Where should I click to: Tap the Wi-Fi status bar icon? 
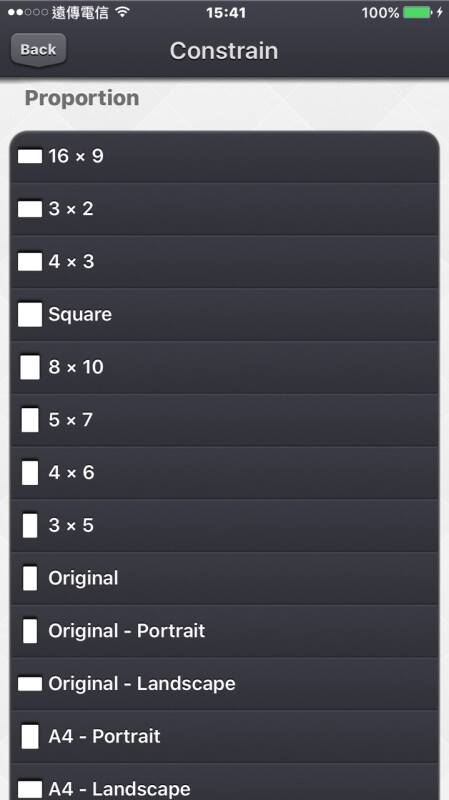pos(122,12)
